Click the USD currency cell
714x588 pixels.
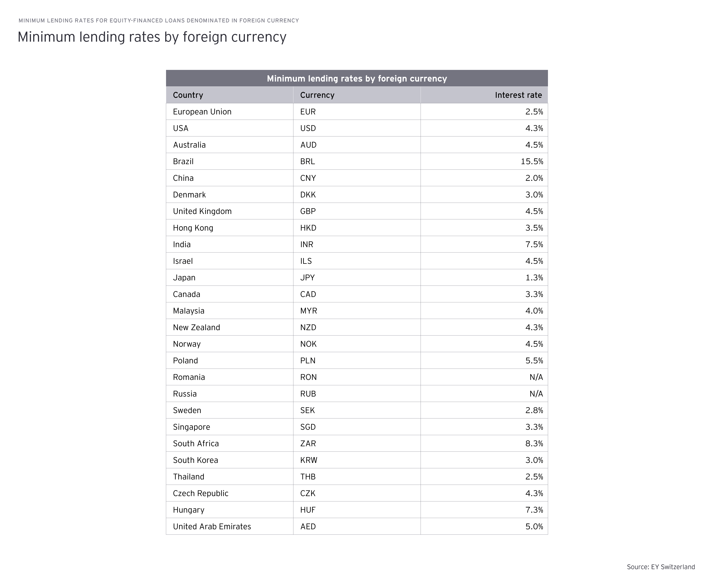click(308, 128)
